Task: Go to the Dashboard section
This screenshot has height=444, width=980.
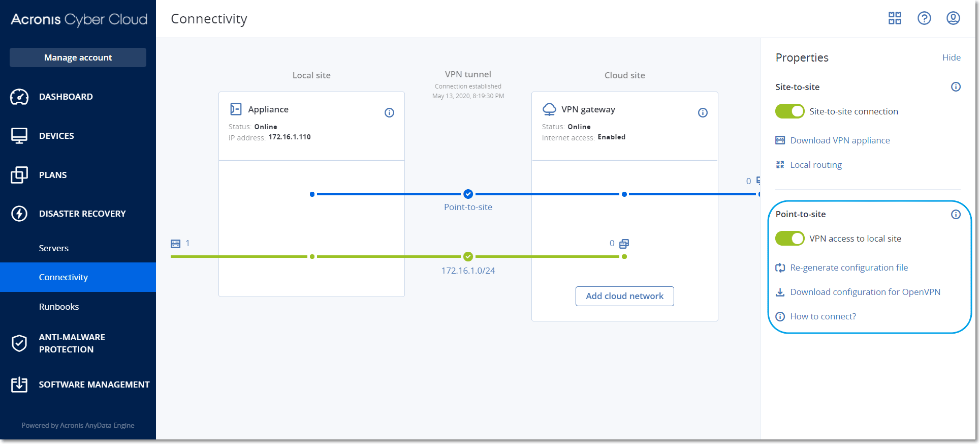Action: coord(66,97)
